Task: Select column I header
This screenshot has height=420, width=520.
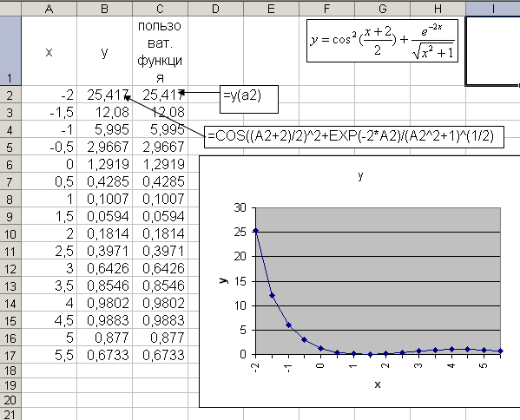Action: pos(493,9)
